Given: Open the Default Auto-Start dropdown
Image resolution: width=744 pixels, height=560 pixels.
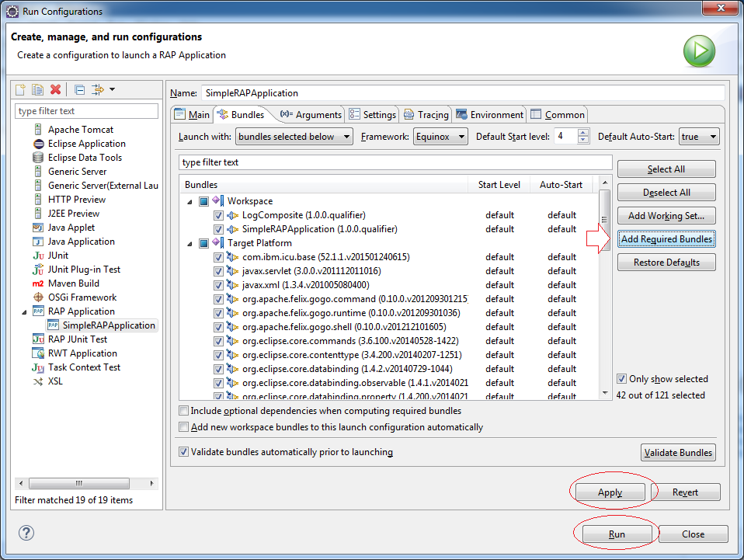Looking at the screenshot, I should tap(699, 137).
